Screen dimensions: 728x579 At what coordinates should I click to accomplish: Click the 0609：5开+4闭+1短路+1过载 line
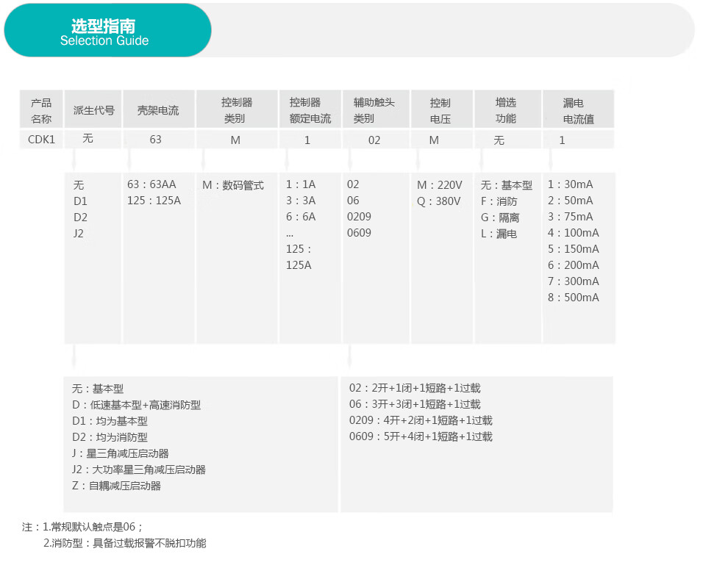[x=420, y=436]
